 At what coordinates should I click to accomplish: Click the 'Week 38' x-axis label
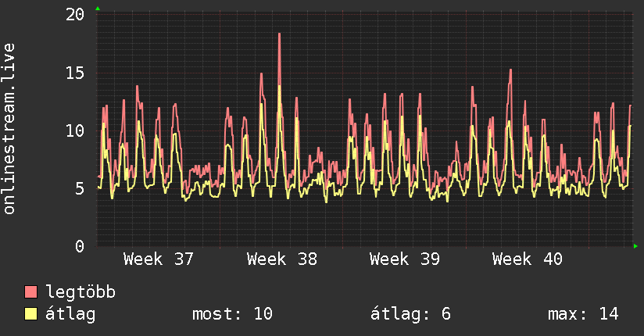coord(281,259)
